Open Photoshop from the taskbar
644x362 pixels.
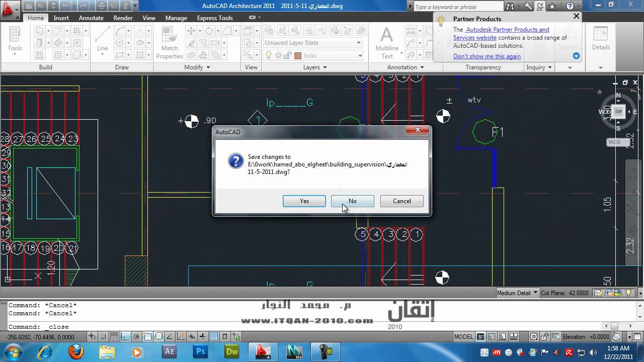pyautogui.click(x=201, y=351)
